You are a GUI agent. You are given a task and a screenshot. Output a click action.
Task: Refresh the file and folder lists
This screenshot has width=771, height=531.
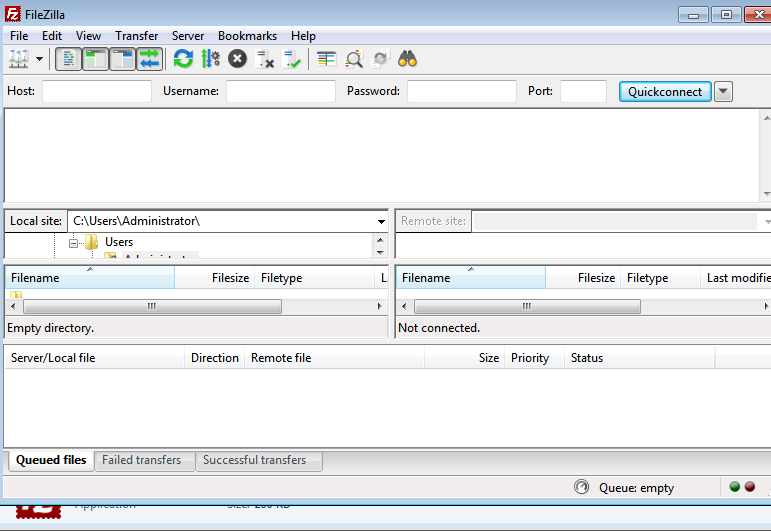183,59
